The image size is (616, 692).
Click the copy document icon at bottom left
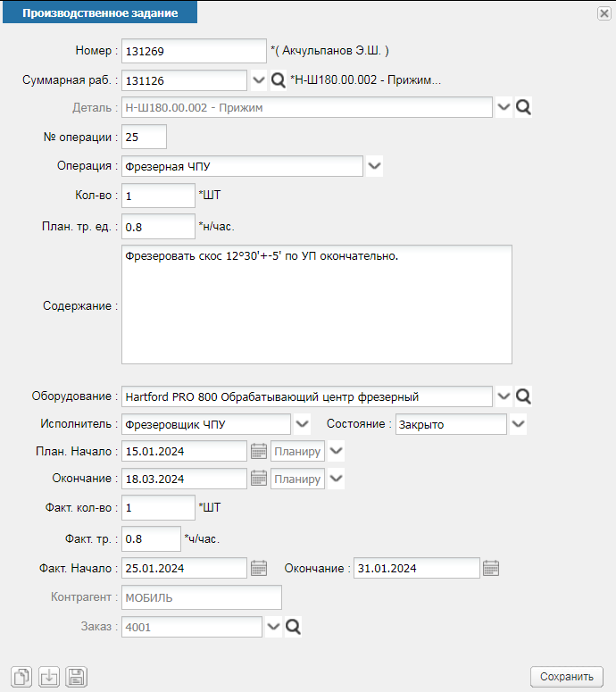point(21,677)
